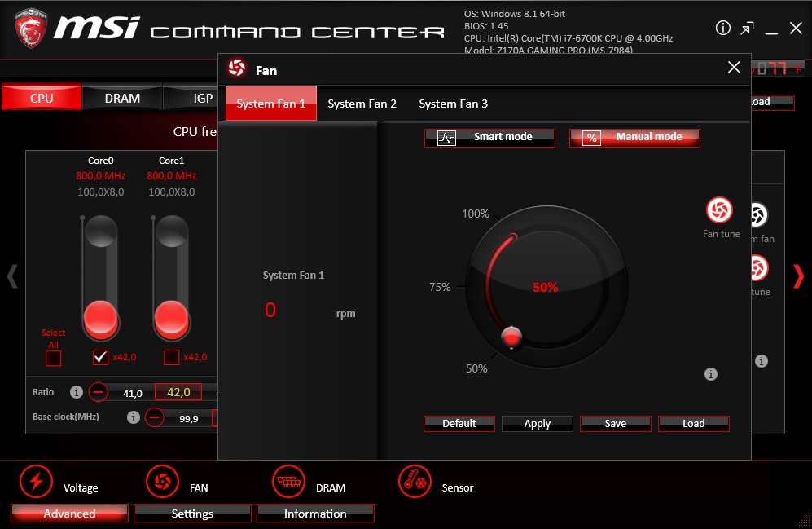This screenshot has width=812, height=529.
Task: Switch to System Fan 2 tab
Action: (x=362, y=104)
